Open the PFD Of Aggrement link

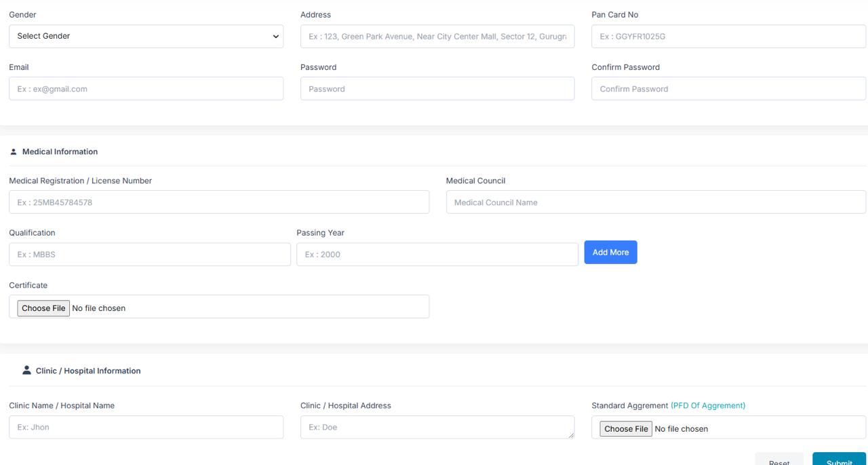coord(708,406)
